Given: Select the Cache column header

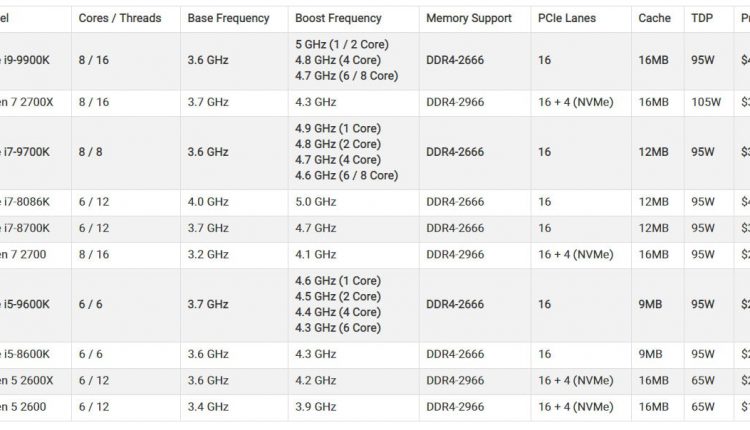Looking at the screenshot, I should [x=654, y=18].
